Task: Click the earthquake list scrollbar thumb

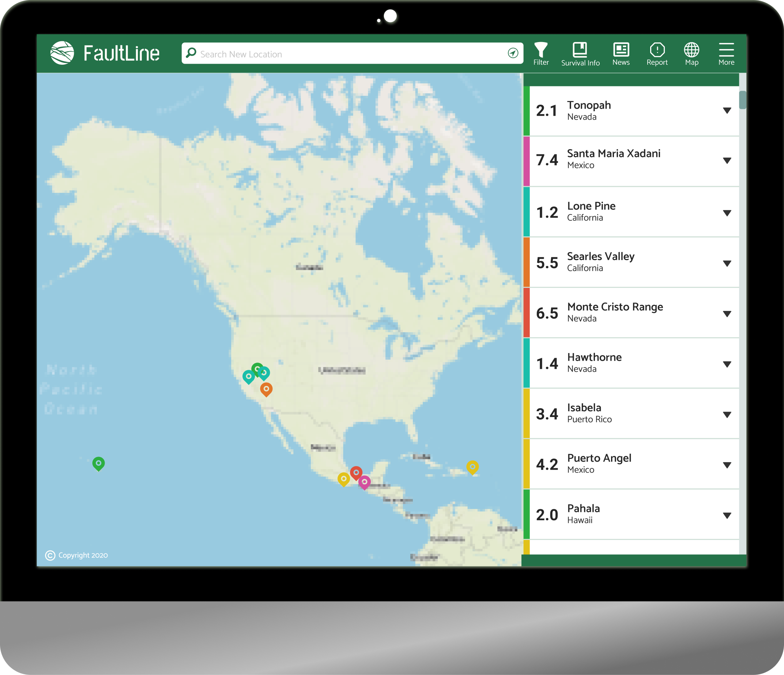Action: [x=742, y=100]
